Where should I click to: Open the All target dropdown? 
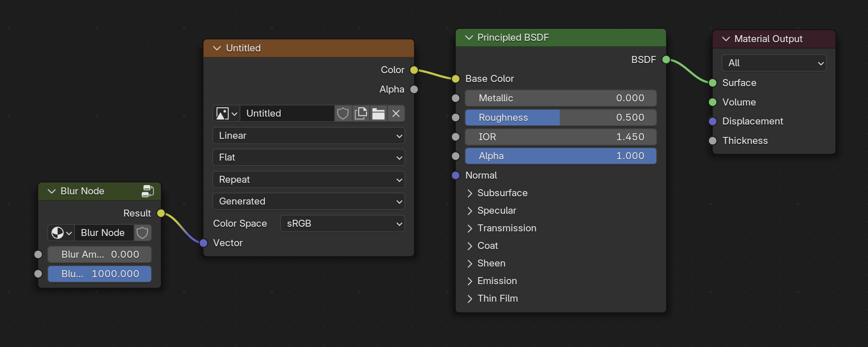pos(774,63)
